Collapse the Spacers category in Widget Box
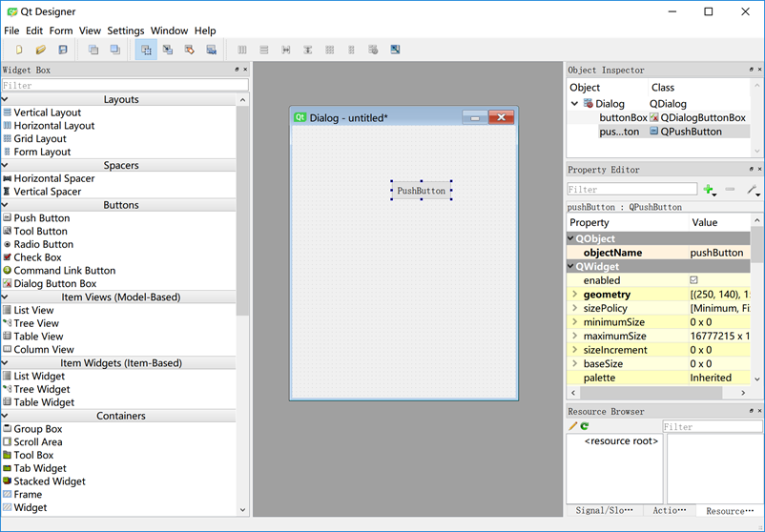Viewport: 765px width, 532px height. [x=5, y=165]
